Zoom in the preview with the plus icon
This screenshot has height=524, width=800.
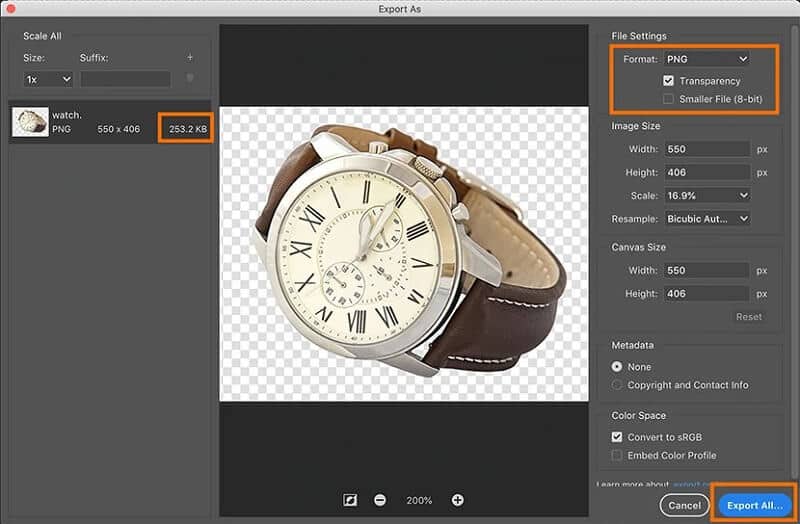[x=457, y=499]
